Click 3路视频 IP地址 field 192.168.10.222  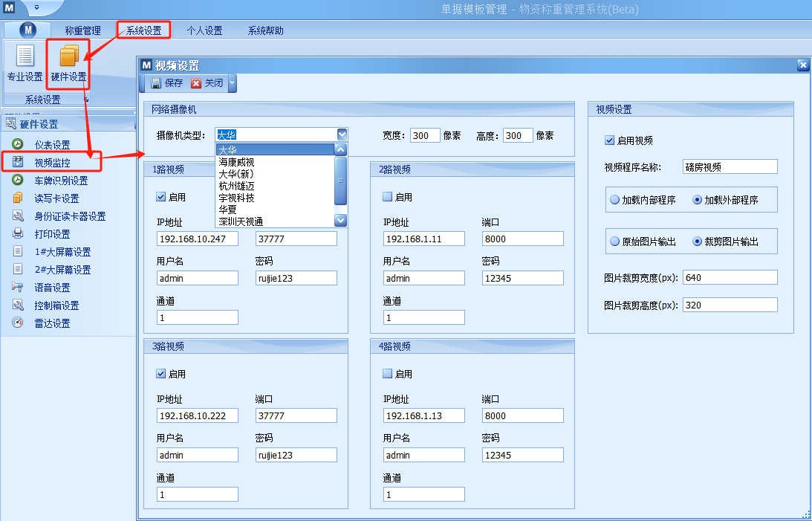198,415
